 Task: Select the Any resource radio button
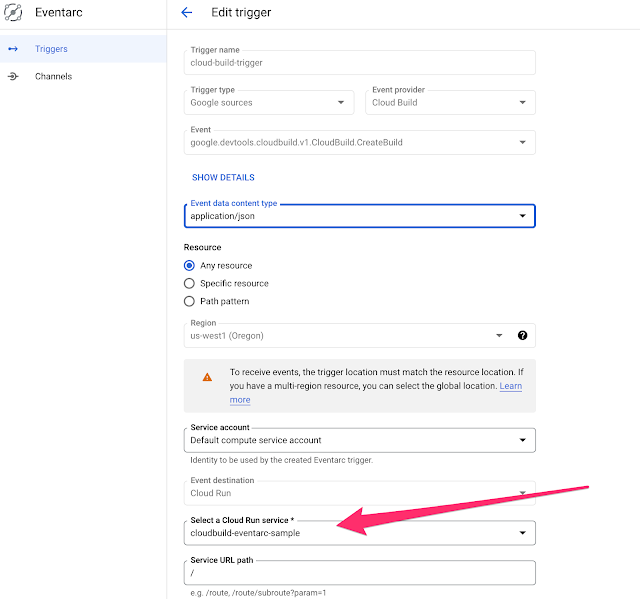(189, 265)
